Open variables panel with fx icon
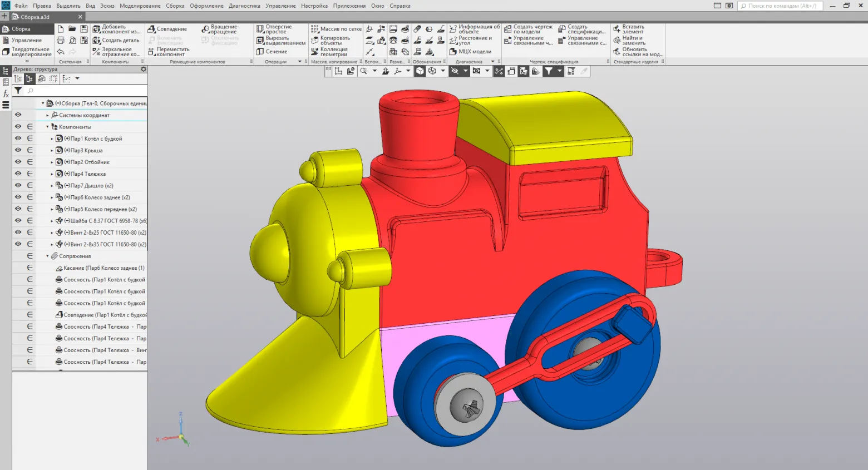 (6, 93)
